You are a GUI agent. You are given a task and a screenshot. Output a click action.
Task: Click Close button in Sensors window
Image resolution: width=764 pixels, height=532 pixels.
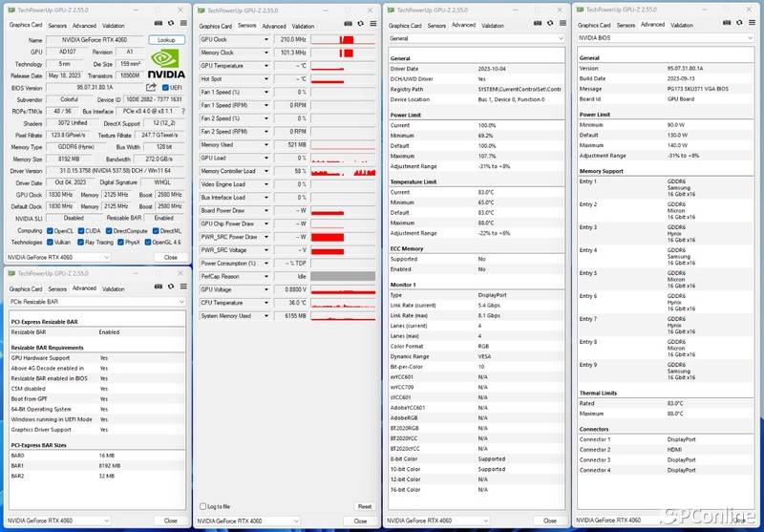point(361,521)
